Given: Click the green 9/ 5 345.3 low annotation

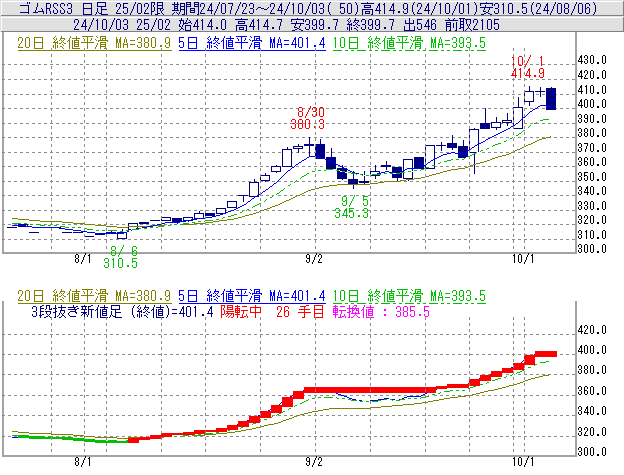Looking at the screenshot, I should [x=351, y=207].
